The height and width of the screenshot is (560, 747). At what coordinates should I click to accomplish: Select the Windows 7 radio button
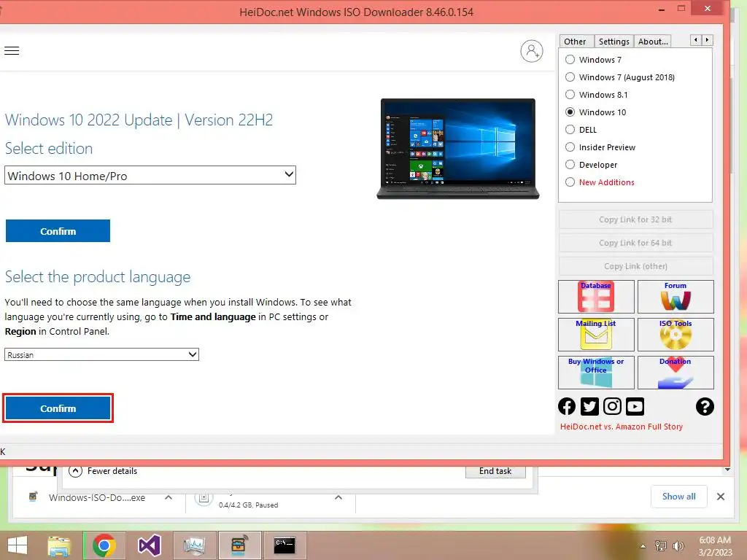click(570, 60)
